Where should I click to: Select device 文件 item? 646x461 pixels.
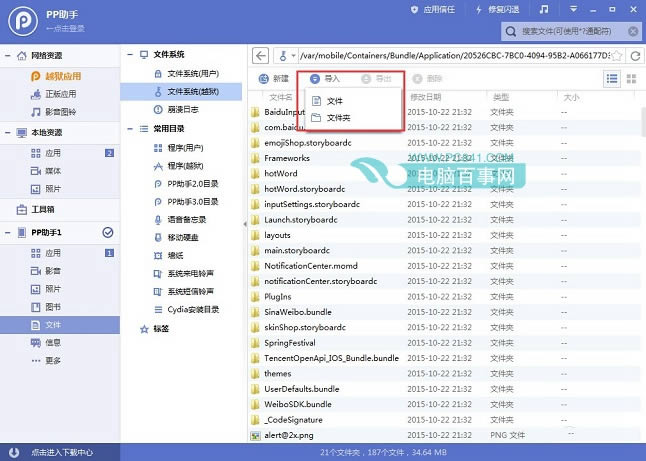[x=60, y=325]
